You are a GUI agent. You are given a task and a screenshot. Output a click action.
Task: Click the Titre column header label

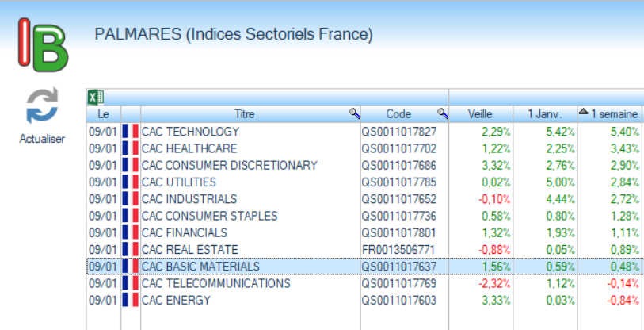click(x=245, y=114)
